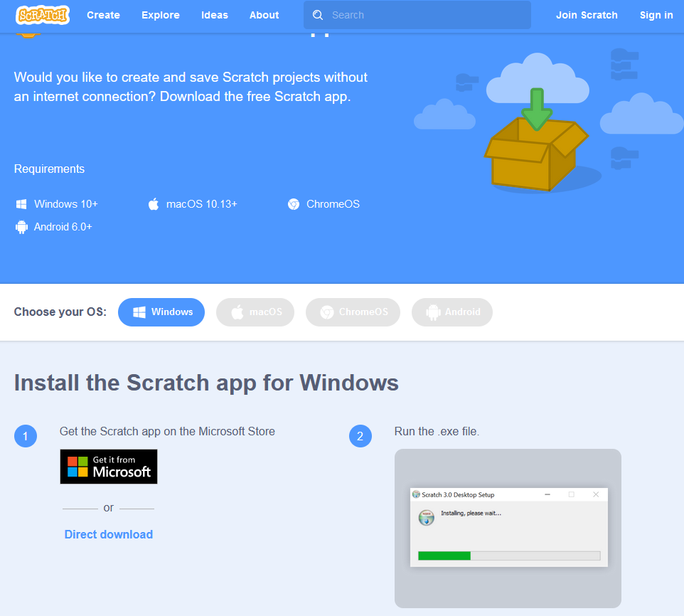
Task: Select the macOS OS button
Action: [255, 312]
